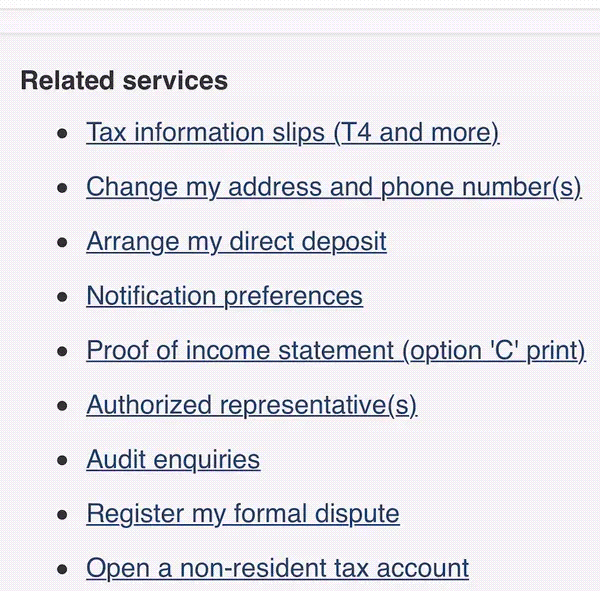This screenshot has height=591, width=600.
Task: Click the bullet beside Proof of income statement
Action: click(x=64, y=352)
